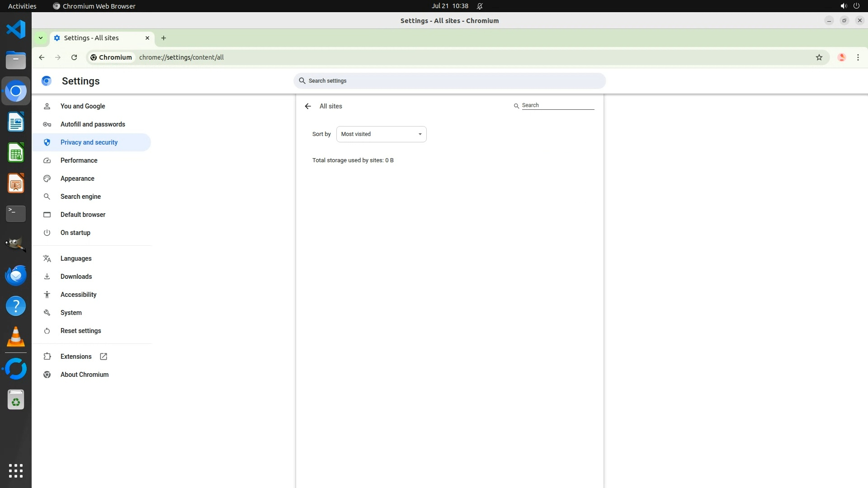Bookmark this page with the star icon

819,57
